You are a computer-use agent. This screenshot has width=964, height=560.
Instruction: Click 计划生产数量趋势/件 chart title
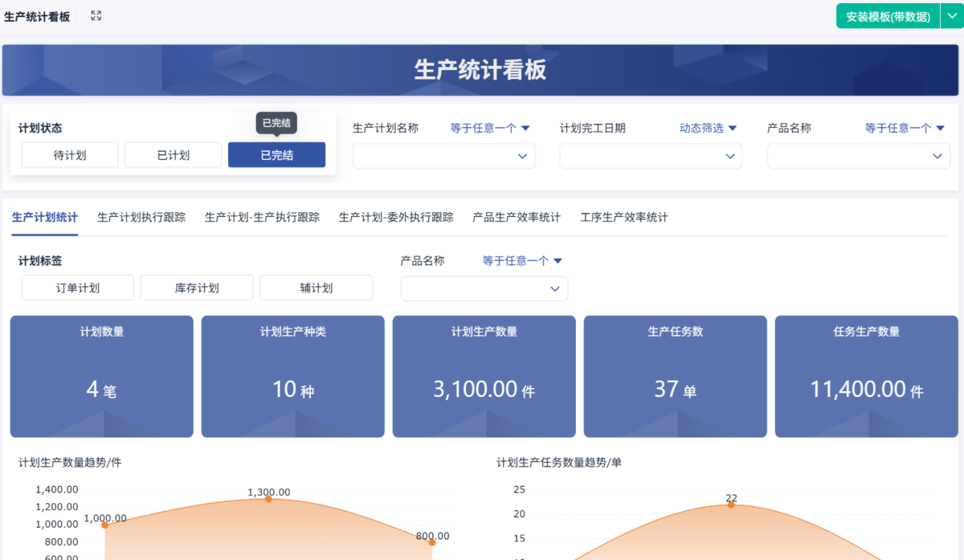pos(70,462)
